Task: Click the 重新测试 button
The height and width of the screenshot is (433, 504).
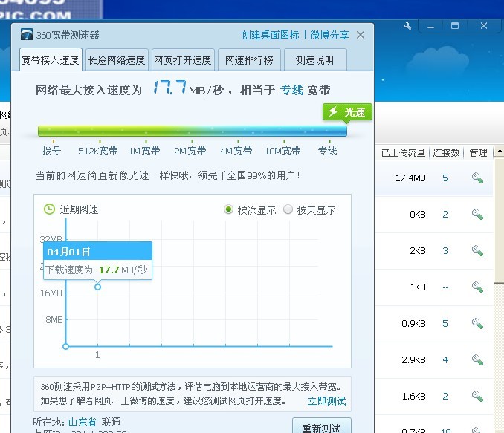Action: click(321, 426)
